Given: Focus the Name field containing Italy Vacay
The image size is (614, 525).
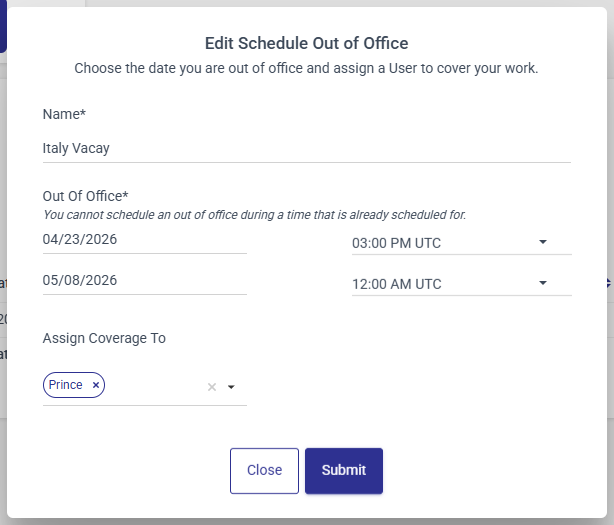Looking at the screenshot, I should 306,148.
